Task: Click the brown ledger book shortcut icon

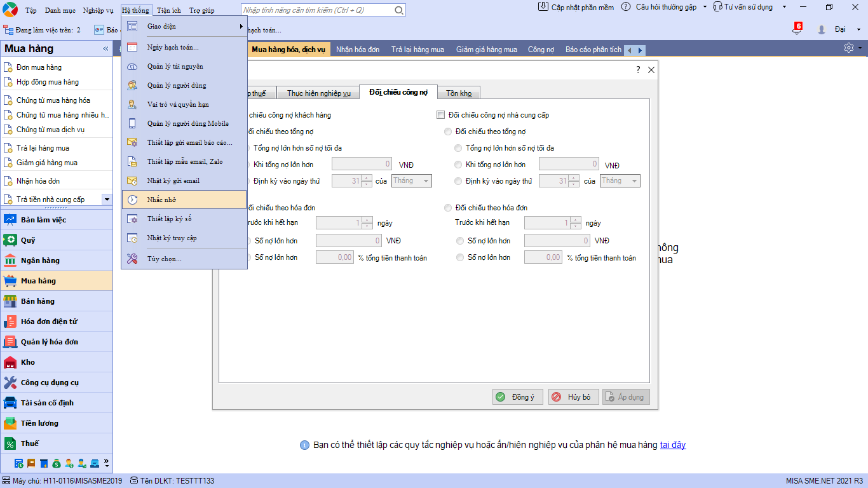Action: point(31,463)
